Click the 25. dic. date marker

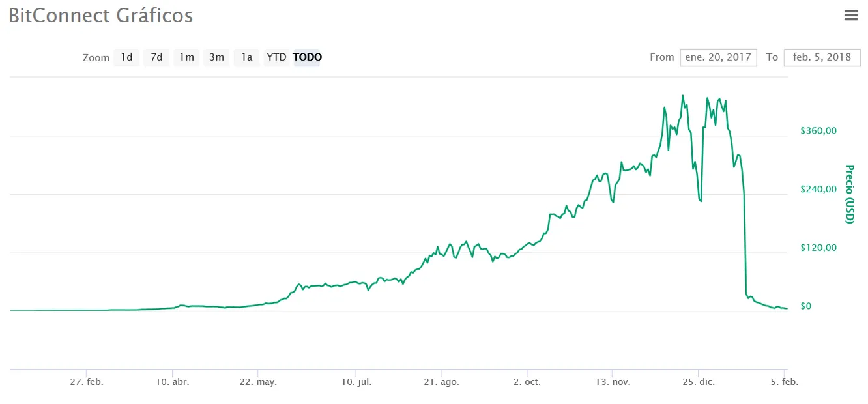click(x=697, y=382)
